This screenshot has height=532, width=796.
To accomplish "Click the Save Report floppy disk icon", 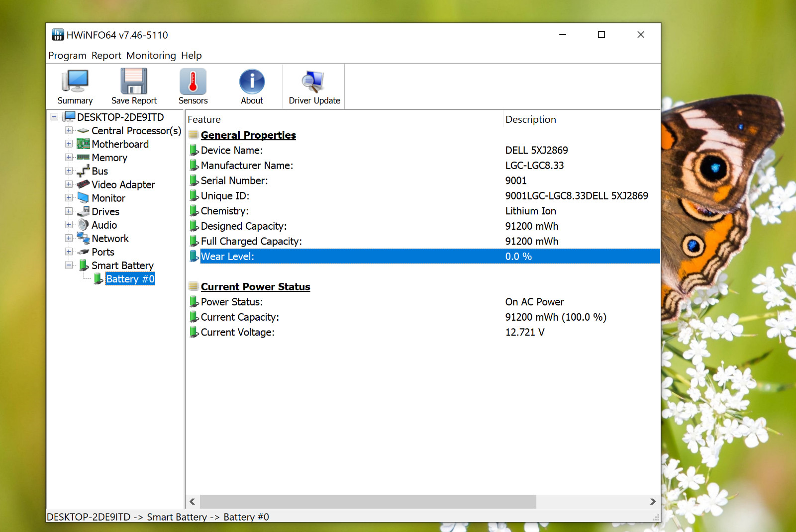I will (x=134, y=81).
